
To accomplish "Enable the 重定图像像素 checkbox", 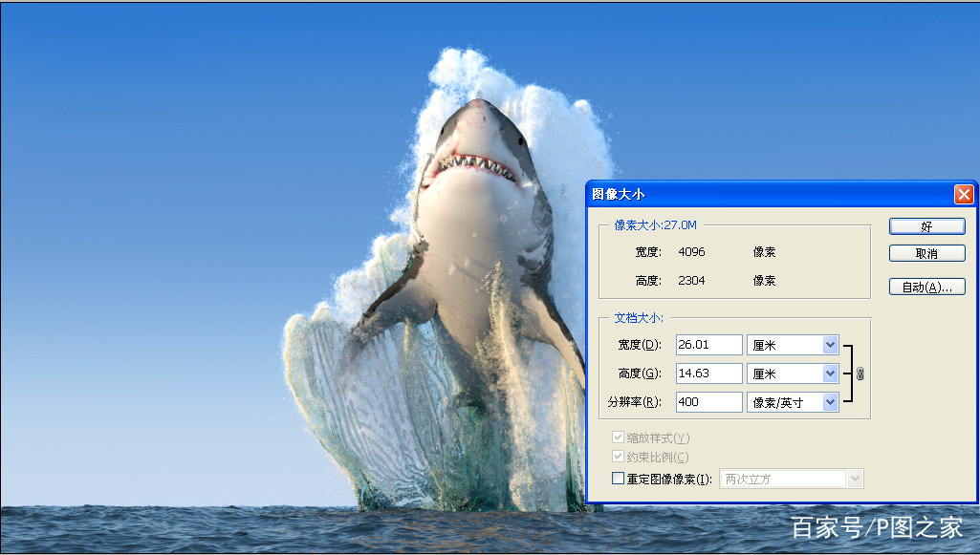I will pos(618,479).
